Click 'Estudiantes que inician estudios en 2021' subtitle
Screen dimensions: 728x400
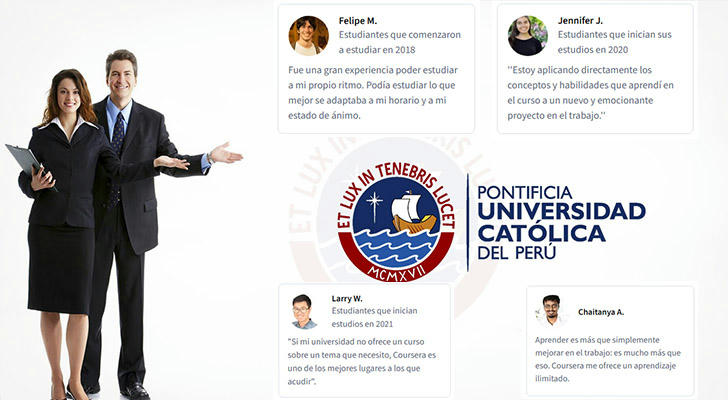click(x=374, y=317)
